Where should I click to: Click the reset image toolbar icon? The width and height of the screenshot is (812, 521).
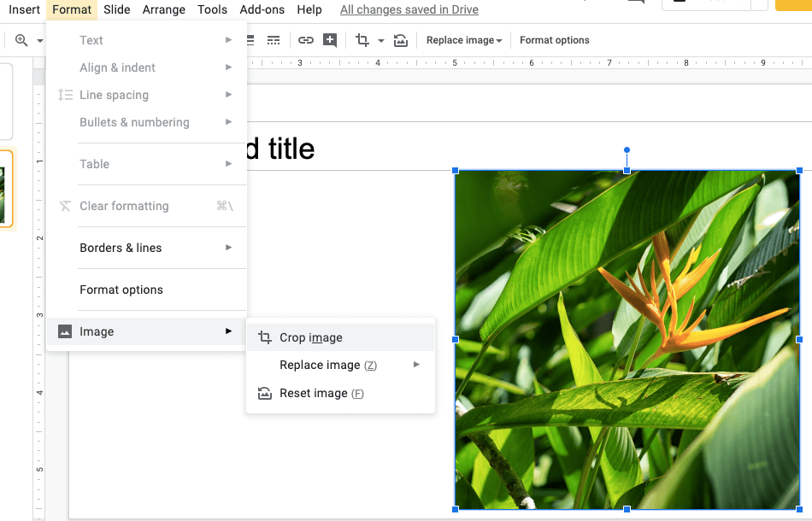pos(401,40)
